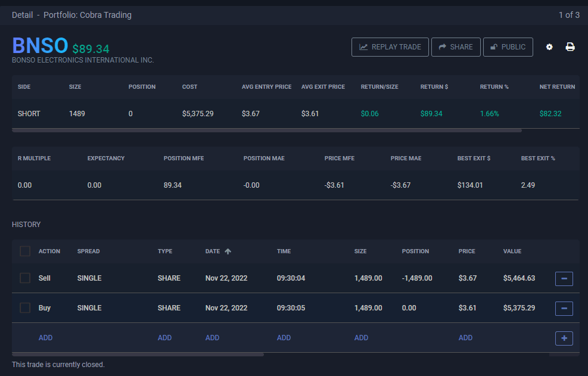Share this BNSO trade
Viewport: 588px width, 376px height.
point(456,47)
